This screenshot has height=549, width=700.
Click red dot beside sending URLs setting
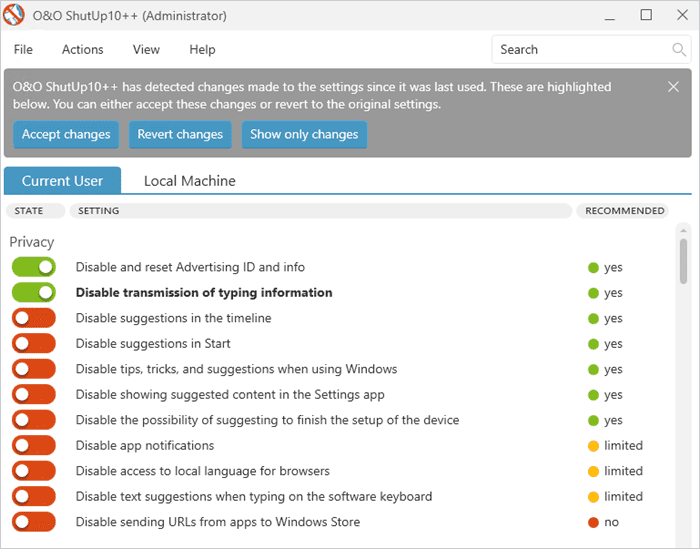[593, 522]
